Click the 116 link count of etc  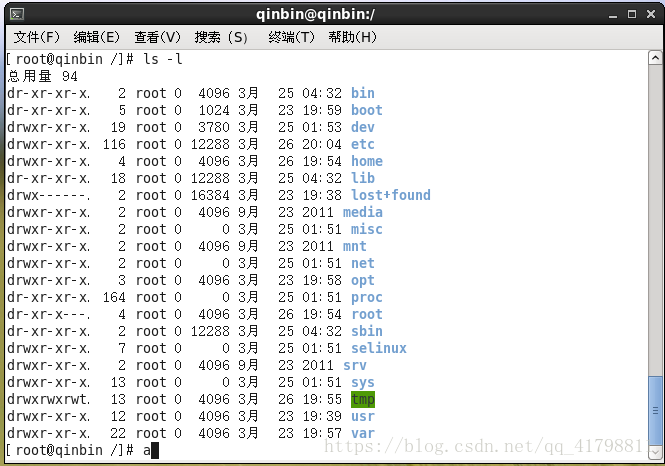(x=114, y=144)
